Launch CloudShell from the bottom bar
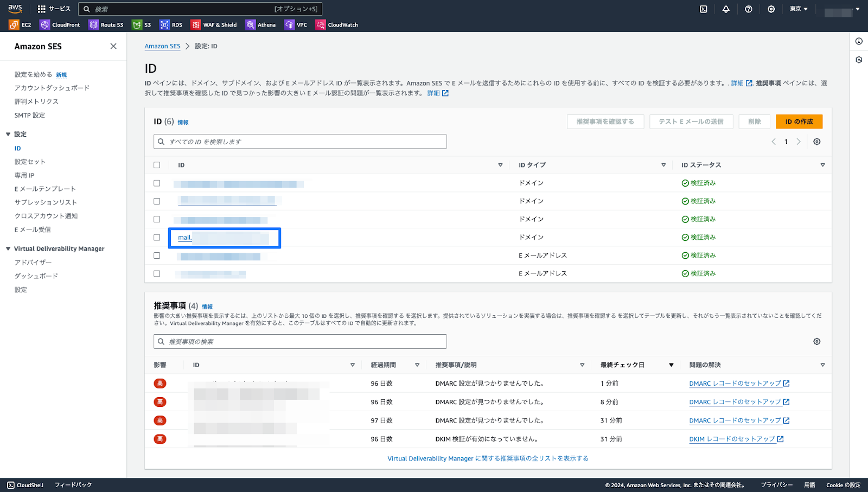Image resolution: width=868 pixels, height=492 pixels. point(24,484)
